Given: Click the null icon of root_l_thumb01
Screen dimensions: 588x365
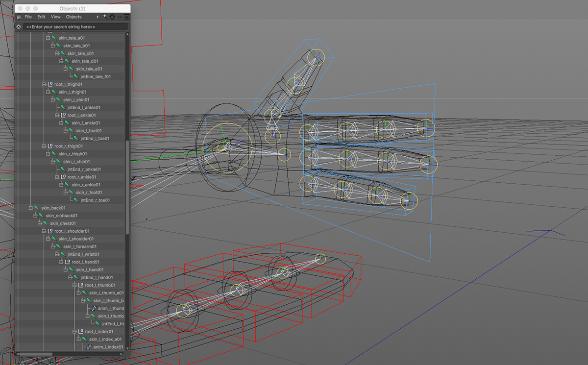Looking at the screenshot, I should (80, 285).
